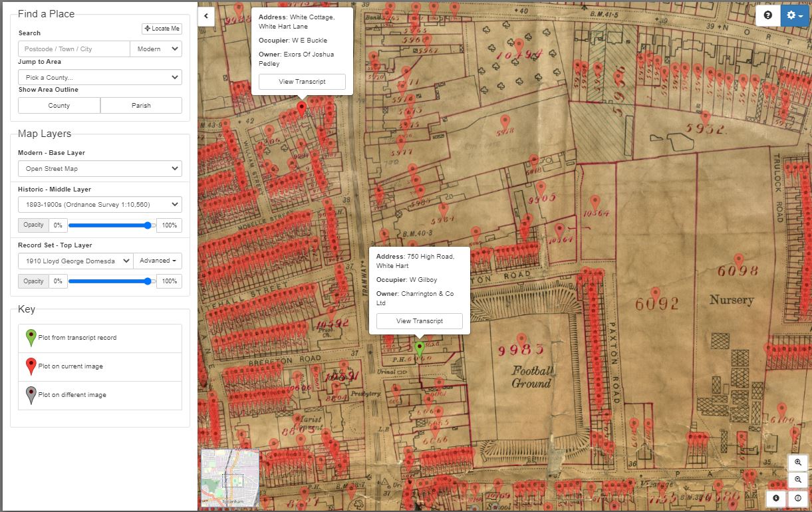Click the Locate Me button

point(162,29)
